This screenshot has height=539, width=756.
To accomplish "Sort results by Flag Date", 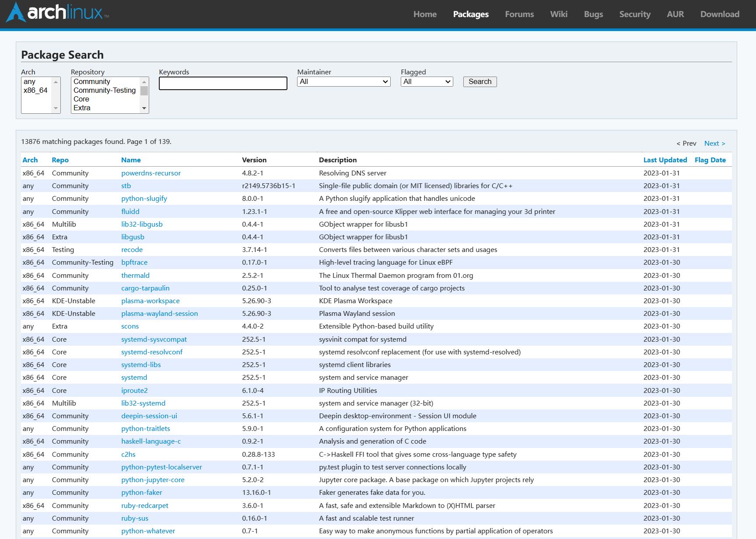I will [710, 160].
